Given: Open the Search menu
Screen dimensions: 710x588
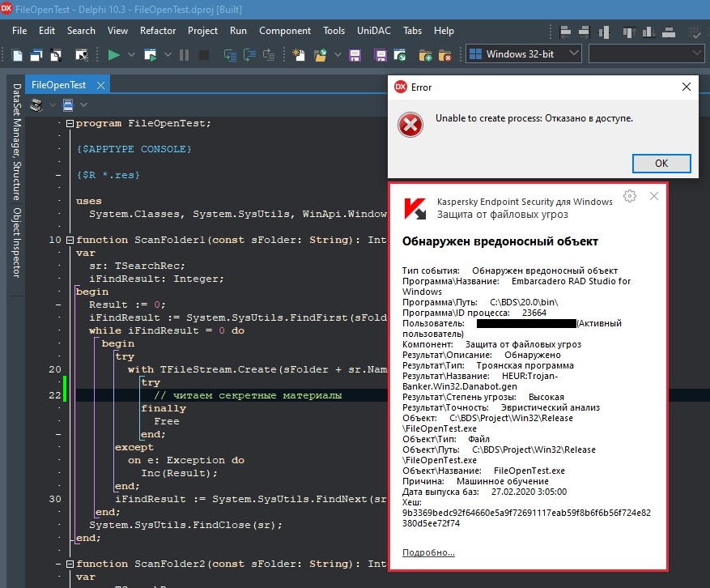Looking at the screenshot, I should pos(81,31).
